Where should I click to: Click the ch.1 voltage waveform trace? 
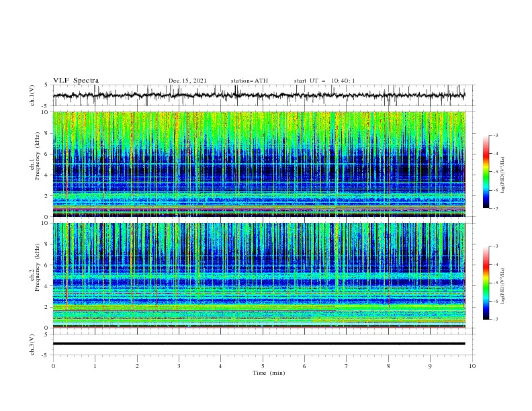[259, 95]
